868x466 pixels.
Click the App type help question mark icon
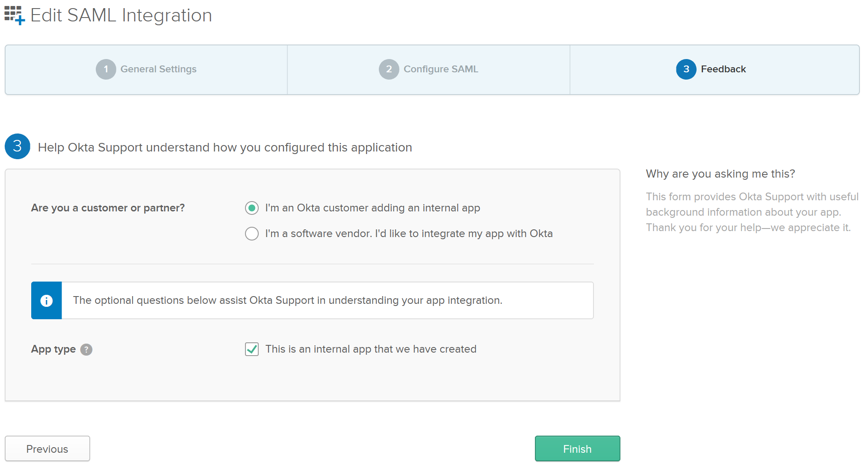[x=89, y=349]
